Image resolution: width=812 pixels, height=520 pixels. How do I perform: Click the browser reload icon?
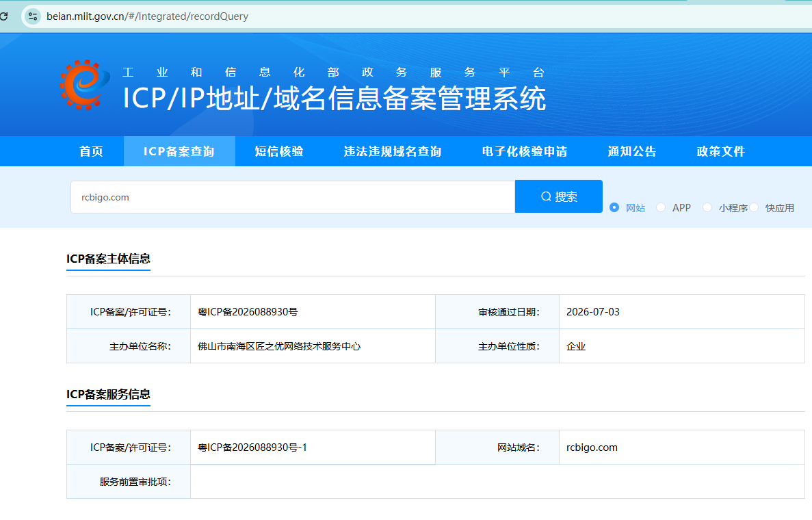[x=3, y=16]
